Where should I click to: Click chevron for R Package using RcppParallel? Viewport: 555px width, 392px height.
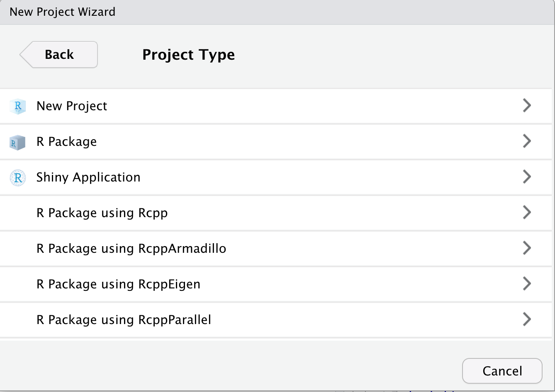(x=527, y=319)
